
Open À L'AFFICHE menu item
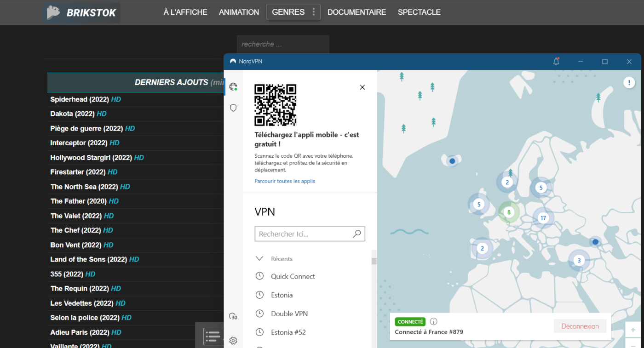point(185,12)
